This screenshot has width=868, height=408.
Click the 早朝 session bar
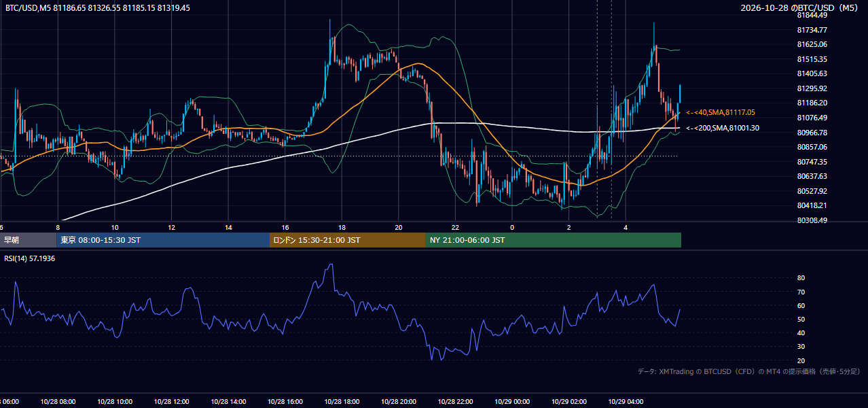click(x=29, y=240)
